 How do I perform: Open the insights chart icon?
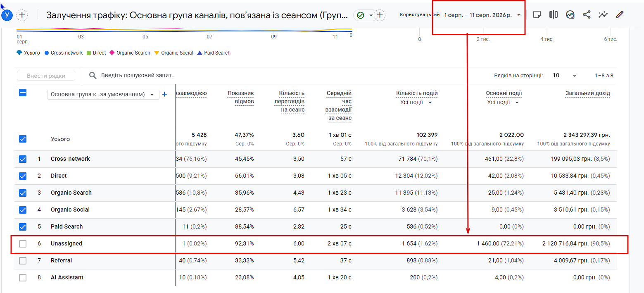[570, 15]
